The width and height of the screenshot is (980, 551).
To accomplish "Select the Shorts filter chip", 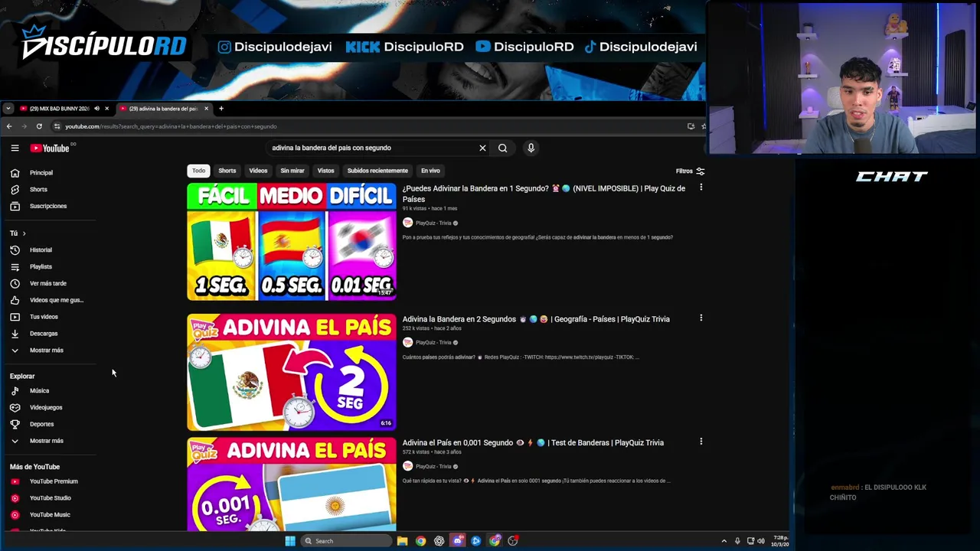I will [x=227, y=171].
